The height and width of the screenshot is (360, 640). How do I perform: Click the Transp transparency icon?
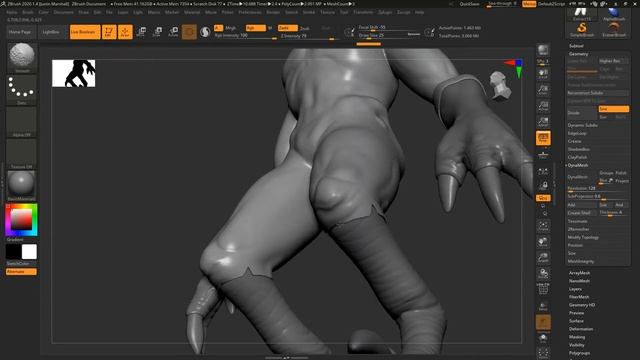(x=543, y=306)
